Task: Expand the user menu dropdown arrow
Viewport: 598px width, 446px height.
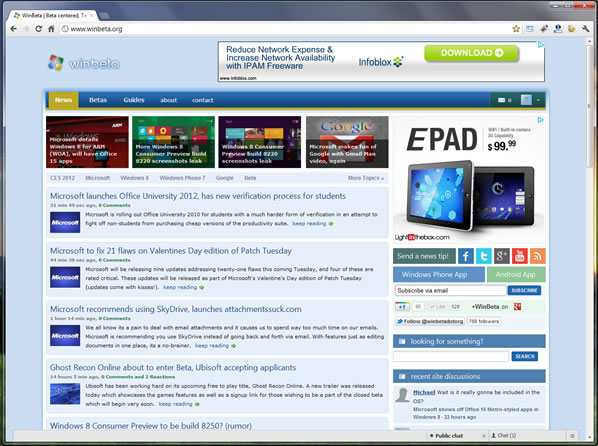Action: point(538,100)
